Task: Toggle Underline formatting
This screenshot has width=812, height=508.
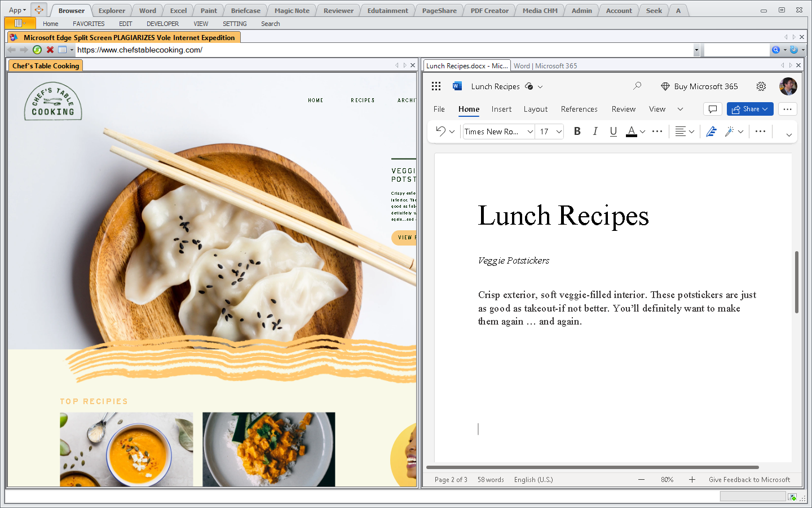Action: (x=613, y=132)
